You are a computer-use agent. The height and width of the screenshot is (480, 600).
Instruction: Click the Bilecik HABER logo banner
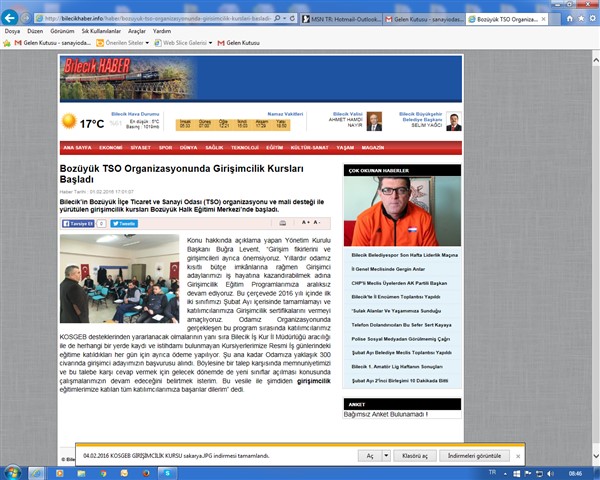point(128,78)
